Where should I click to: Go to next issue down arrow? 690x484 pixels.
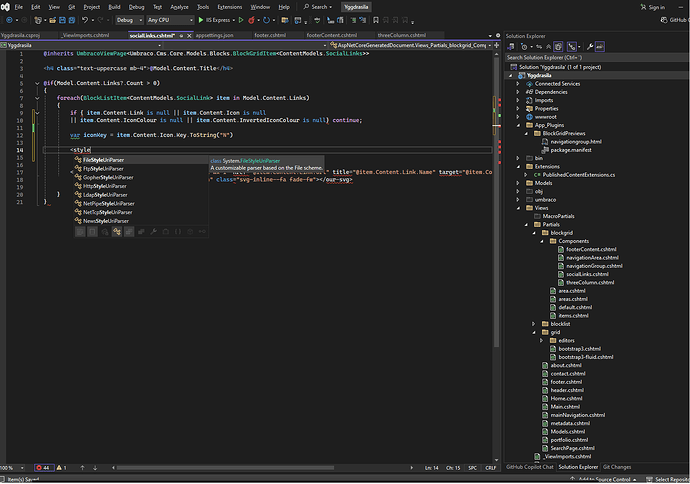95,468
